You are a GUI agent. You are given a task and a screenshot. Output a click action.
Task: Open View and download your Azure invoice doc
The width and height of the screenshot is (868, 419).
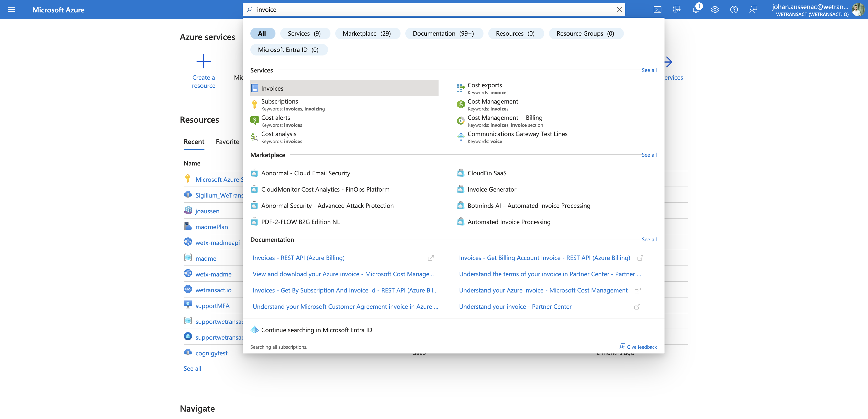point(343,274)
